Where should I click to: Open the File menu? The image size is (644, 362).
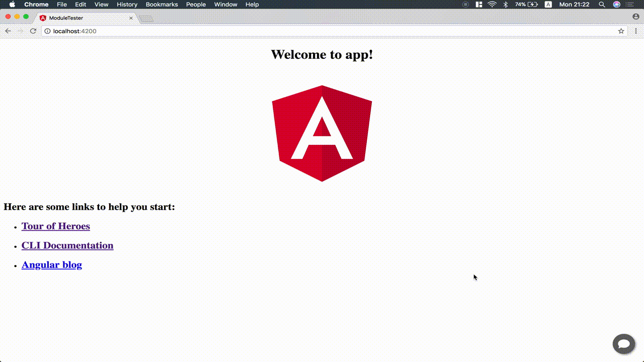[62, 5]
